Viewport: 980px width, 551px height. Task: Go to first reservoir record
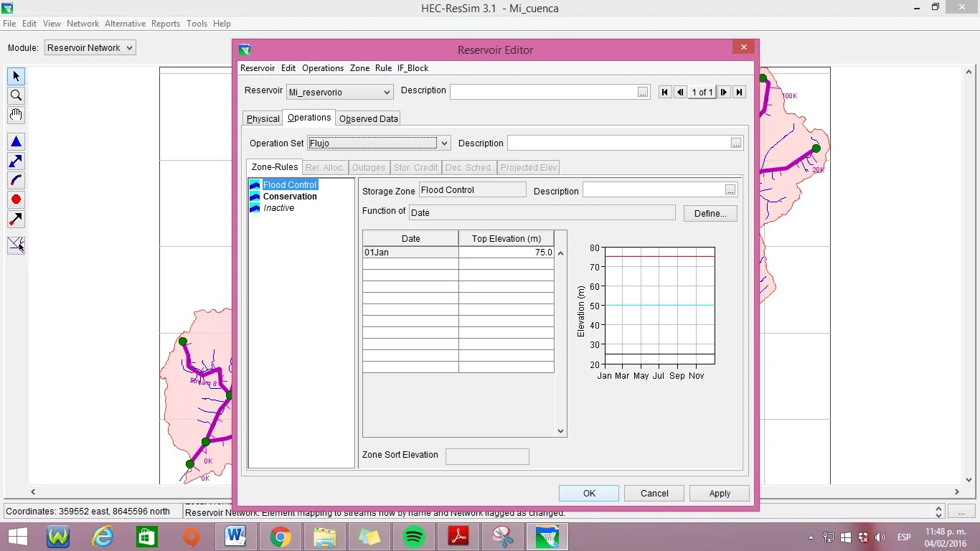[x=665, y=92]
